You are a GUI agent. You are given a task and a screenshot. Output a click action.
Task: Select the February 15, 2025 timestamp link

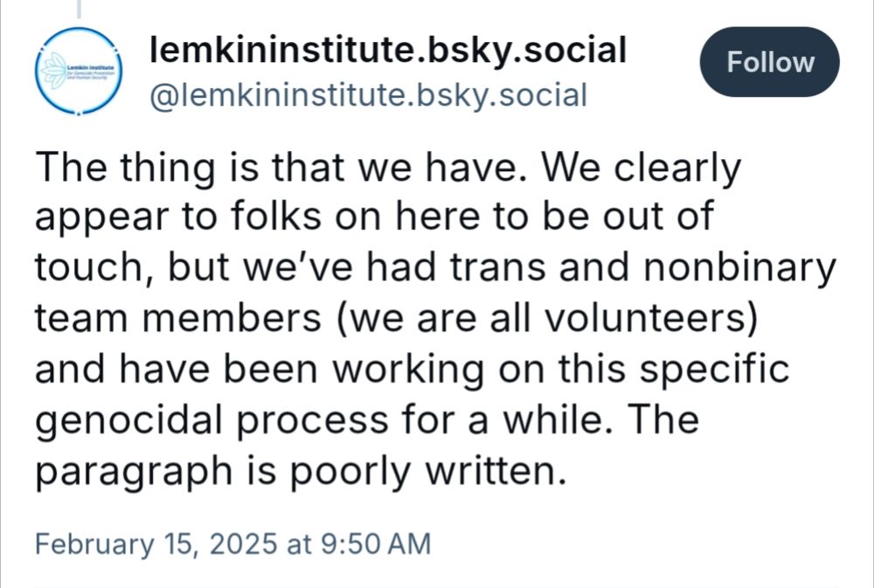pos(233,543)
